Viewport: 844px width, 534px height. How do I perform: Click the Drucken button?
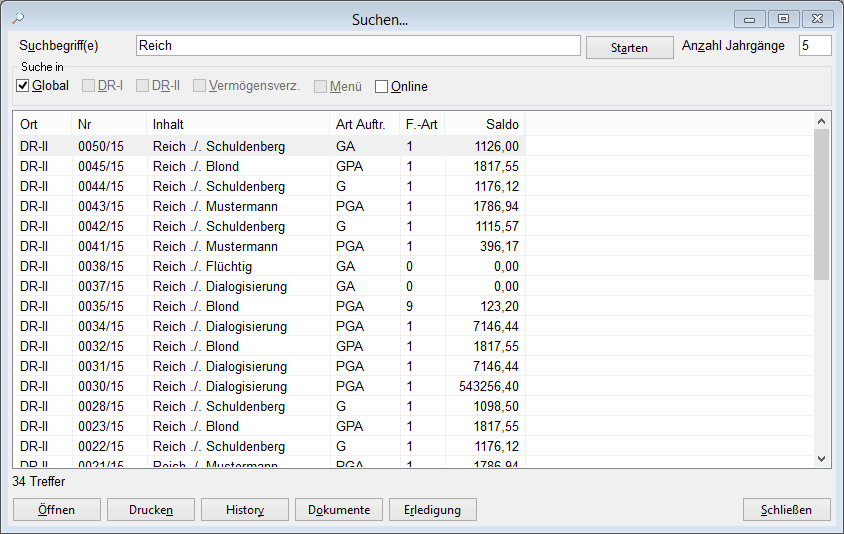151,510
